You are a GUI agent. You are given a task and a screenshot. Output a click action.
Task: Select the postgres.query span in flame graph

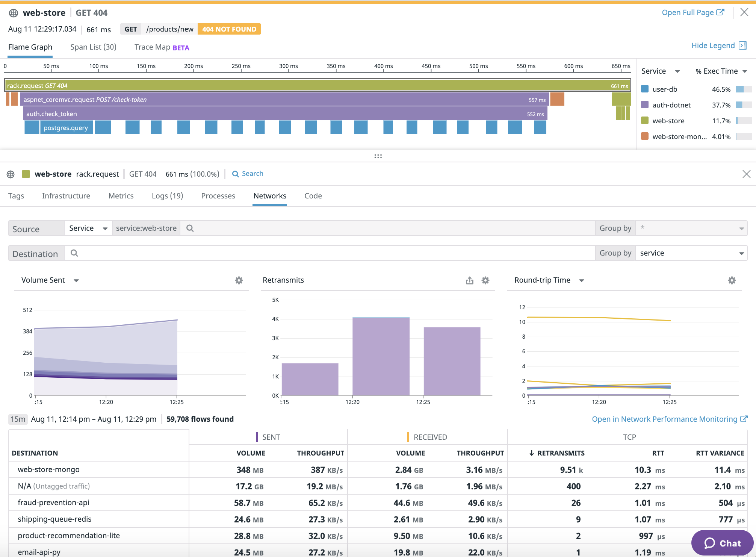click(x=66, y=128)
